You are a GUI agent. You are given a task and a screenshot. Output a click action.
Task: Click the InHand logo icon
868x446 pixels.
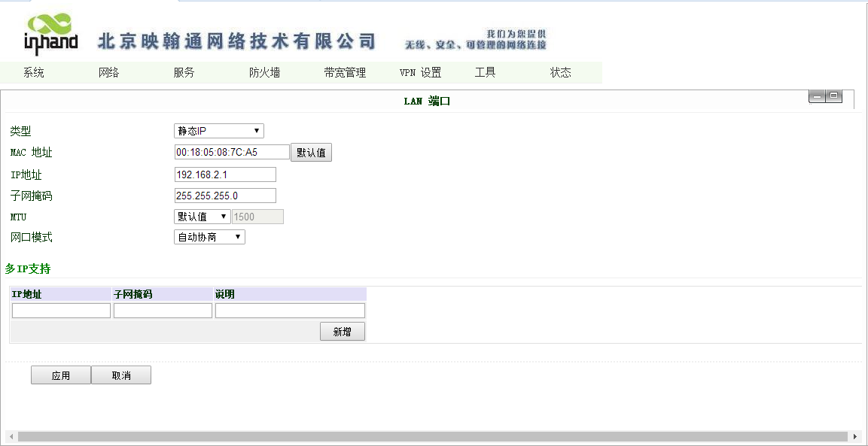pos(51,35)
